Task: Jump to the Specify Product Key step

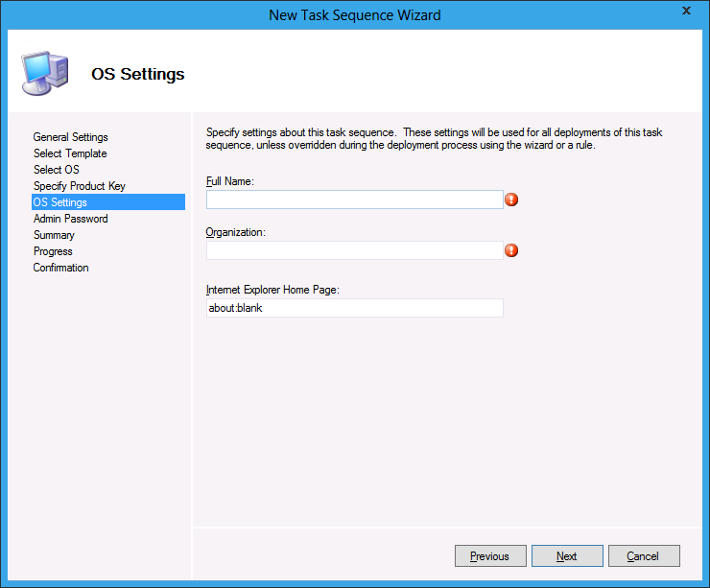Action: pyautogui.click(x=79, y=186)
